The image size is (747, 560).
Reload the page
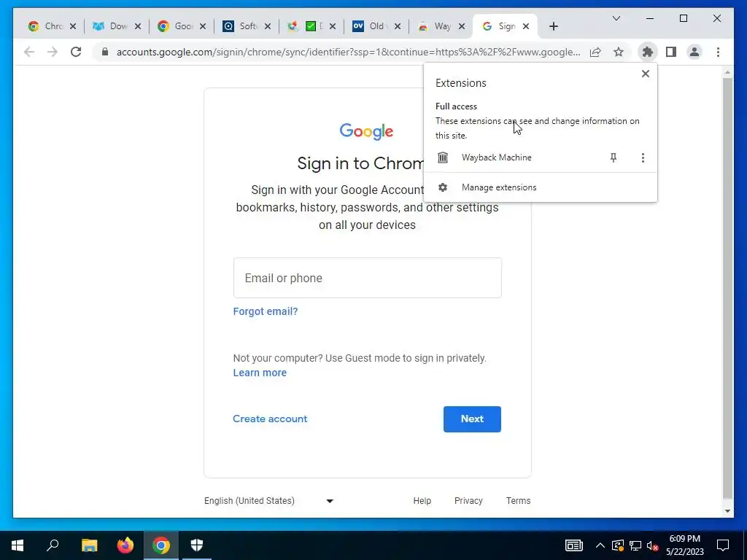pos(76,52)
